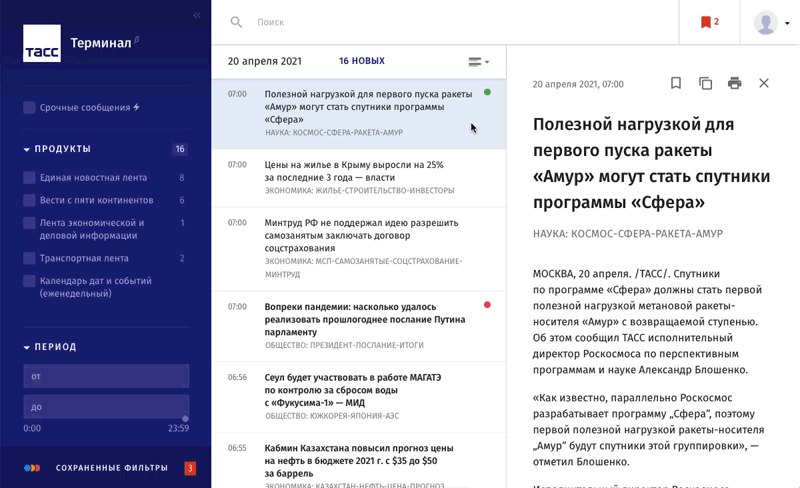This screenshot has width=800, height=488.
Task: Close the article panel
Action: [x=764, y=83]
